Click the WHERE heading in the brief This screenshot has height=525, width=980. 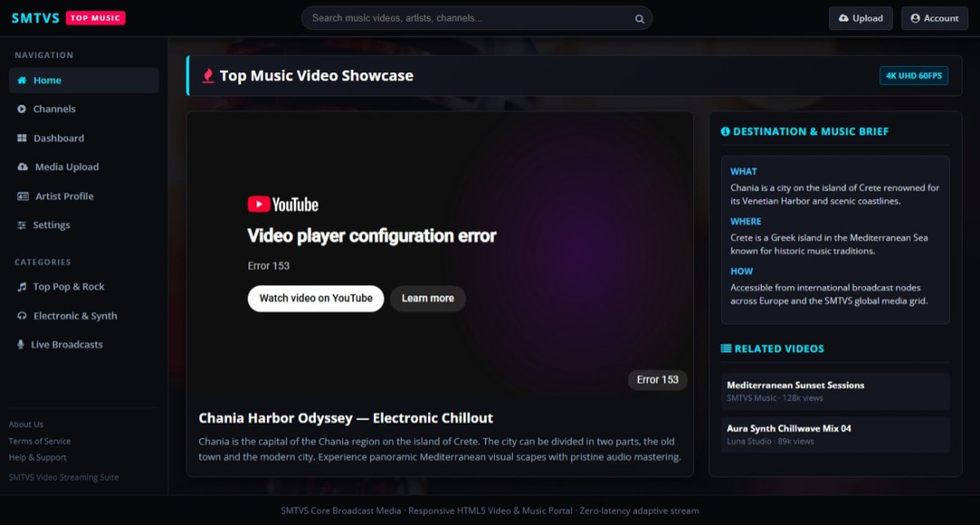pos(746,221)
